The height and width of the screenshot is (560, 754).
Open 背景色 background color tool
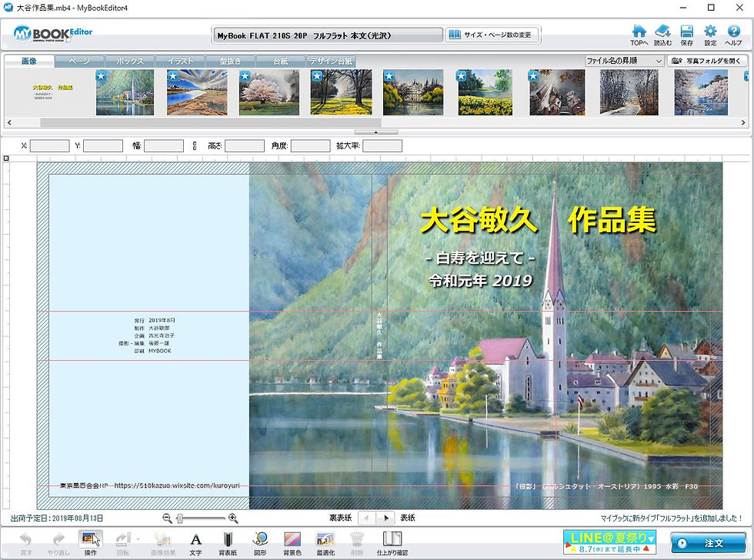tap(292, 543)
